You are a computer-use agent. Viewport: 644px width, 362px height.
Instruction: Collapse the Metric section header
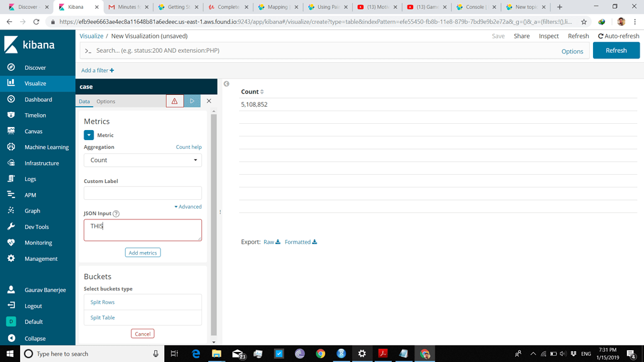pyautogui.click(x=89, y=134)
